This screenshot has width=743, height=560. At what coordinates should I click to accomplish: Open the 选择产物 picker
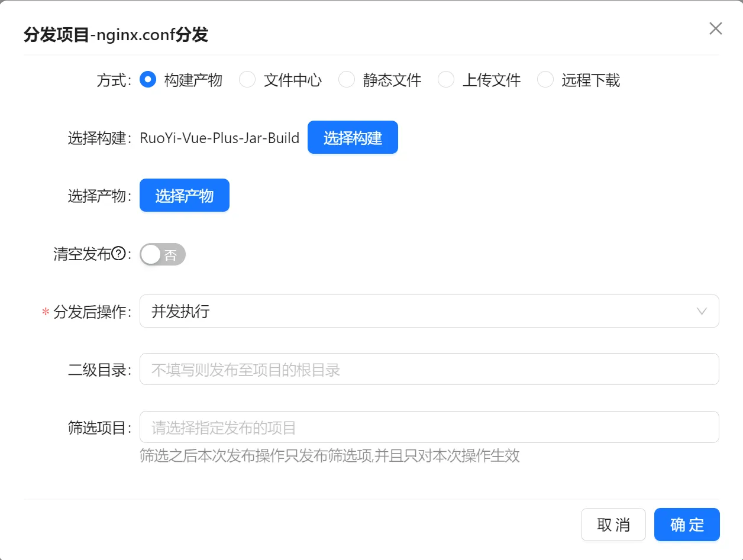tap(184, 195)
